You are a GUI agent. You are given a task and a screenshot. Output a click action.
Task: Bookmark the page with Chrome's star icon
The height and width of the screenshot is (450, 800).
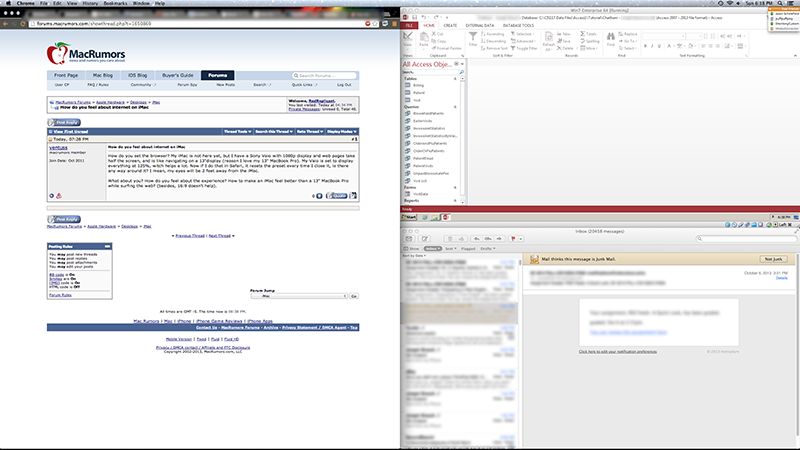point(375,23)
